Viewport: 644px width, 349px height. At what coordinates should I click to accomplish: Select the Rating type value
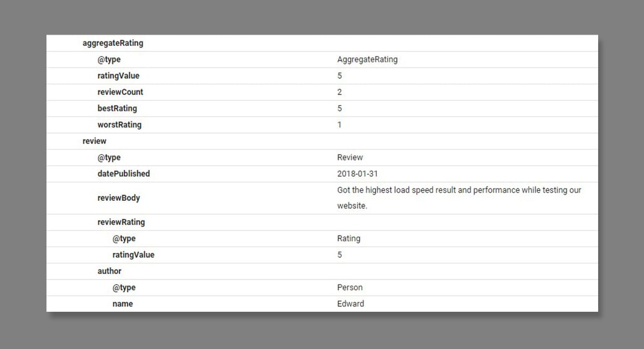349,239
